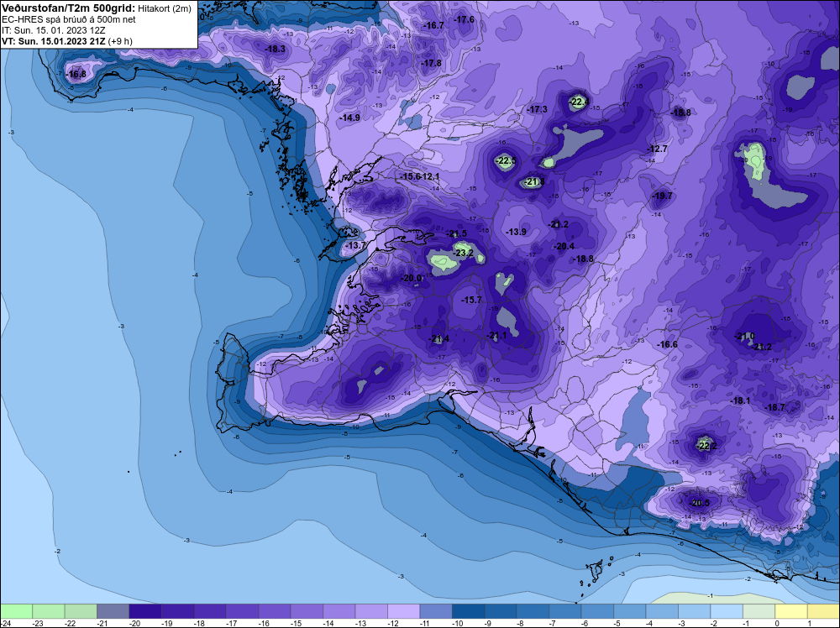Click the -22.5 cold spot value
Image resolution: width=840 pixels, height=628 pixels.
[505, 160]
